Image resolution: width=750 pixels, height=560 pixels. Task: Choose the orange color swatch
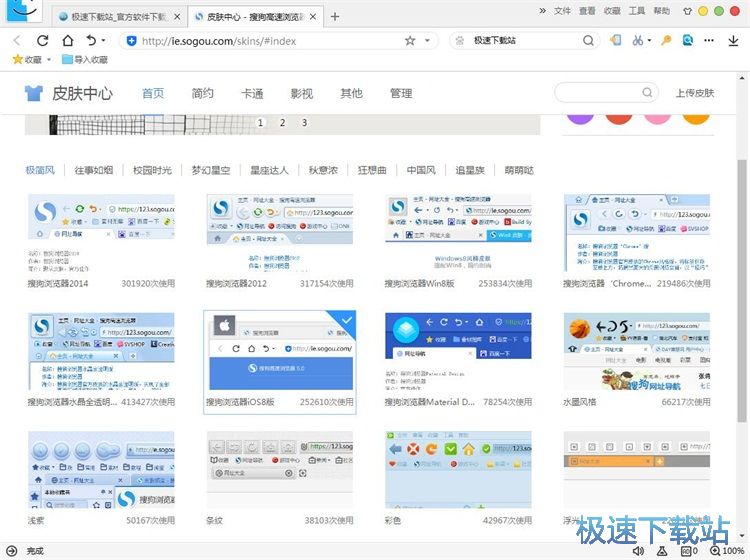click(696, 118)
